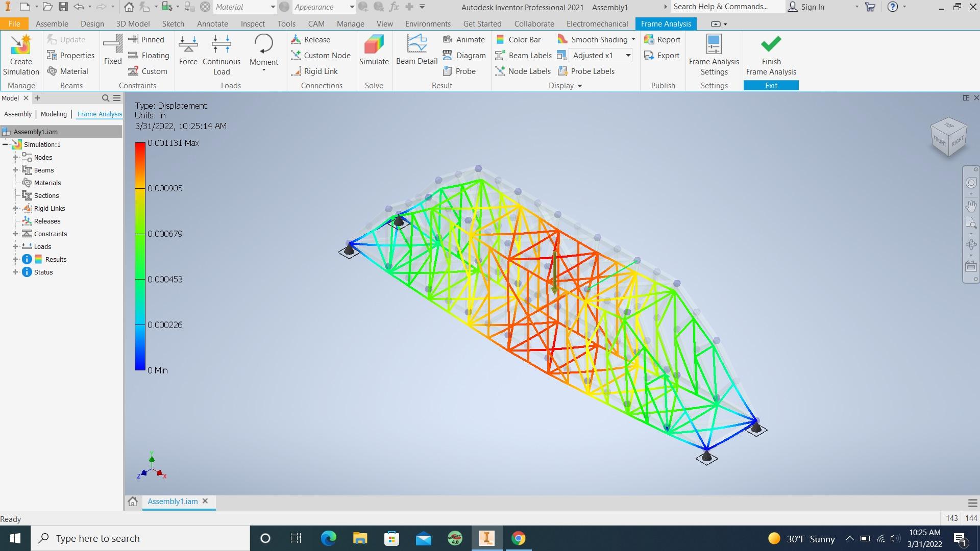Add a Floating constraint
Viewport: 980px width, 551px height.
point(149,55)
